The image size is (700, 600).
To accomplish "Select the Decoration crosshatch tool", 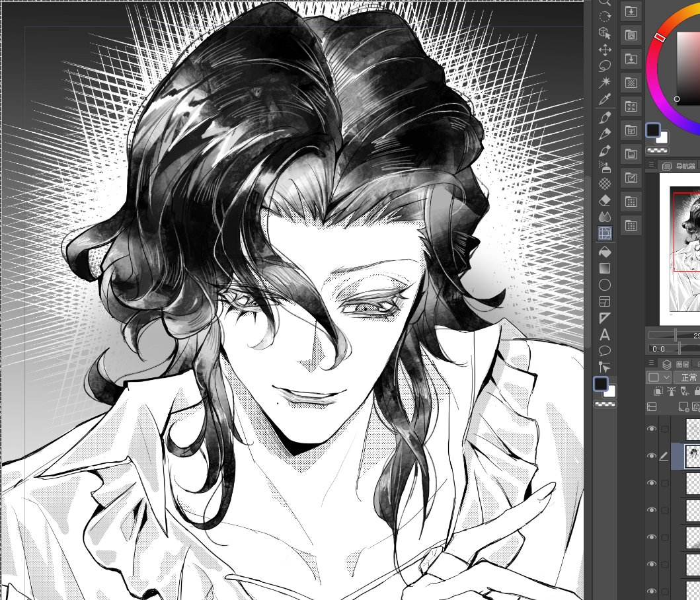I will click(x=604, y=184).
